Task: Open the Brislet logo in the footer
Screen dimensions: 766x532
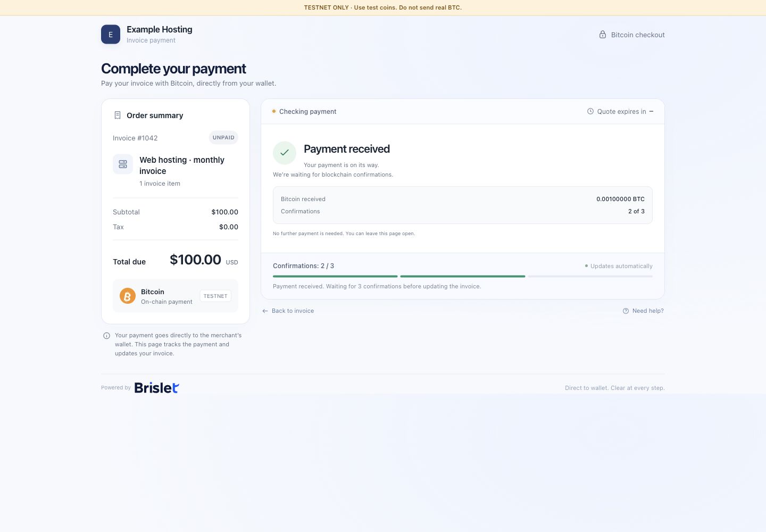Action: pyautogui.click(x=156, y=388)
